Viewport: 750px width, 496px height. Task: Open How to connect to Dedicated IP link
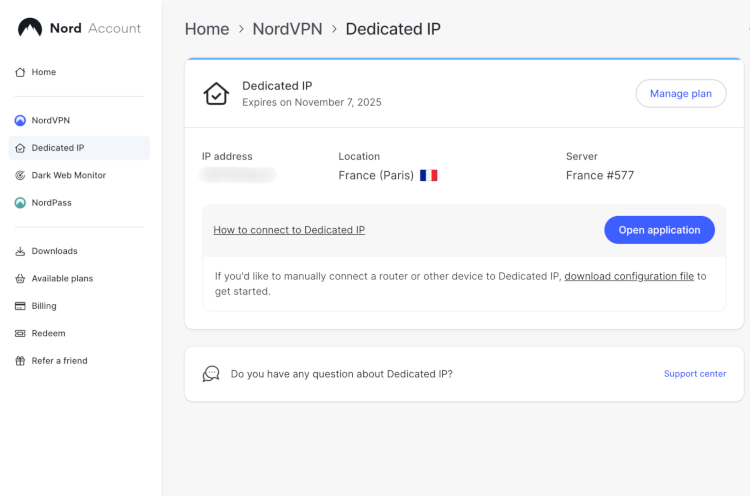pyautogui.click(x=289, y=230)
